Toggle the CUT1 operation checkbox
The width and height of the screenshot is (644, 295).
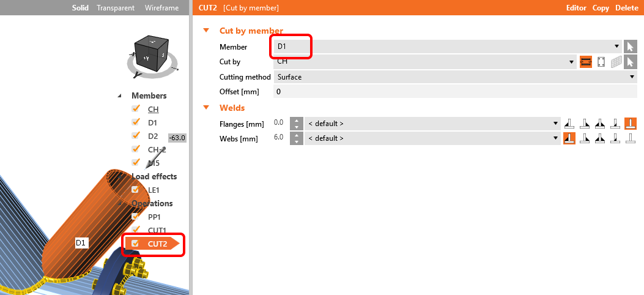[x=136, y=230]
